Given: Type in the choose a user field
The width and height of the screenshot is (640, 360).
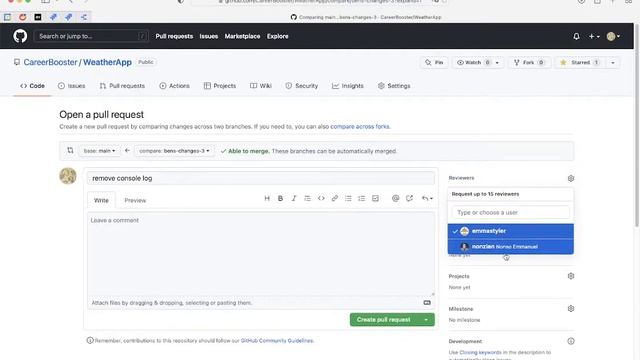Looking at the screenshot, I should 511,213.
